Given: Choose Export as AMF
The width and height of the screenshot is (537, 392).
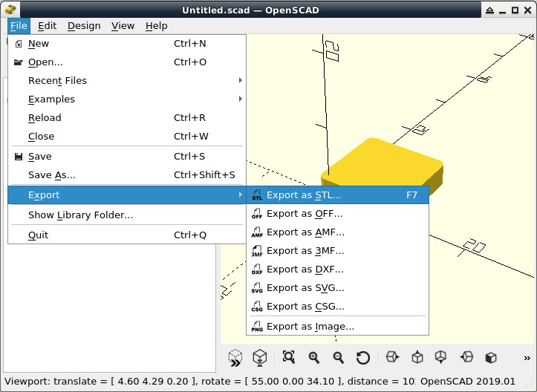Looking at the screenshot, I should [x=337, y=232].
